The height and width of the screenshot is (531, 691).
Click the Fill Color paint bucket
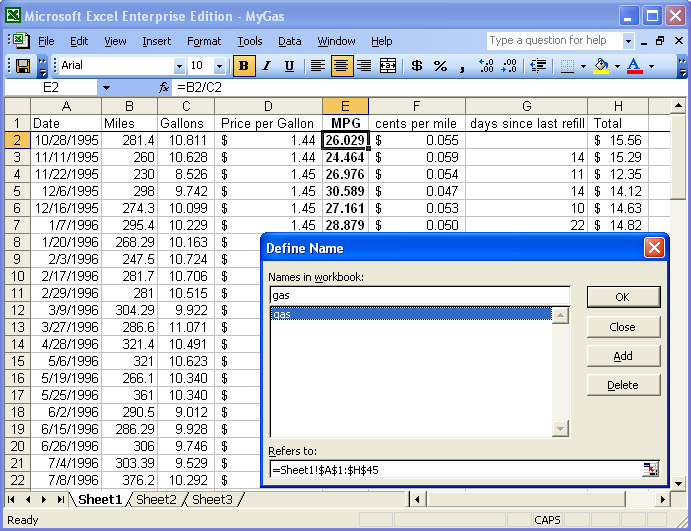(600, 66)
